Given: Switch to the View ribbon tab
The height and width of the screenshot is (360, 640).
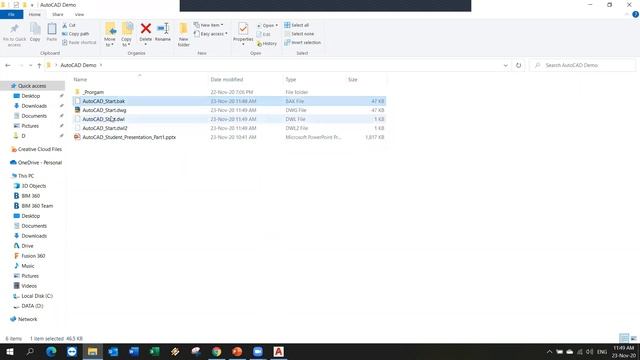Looking at the screenshot, I should (79, 15).
